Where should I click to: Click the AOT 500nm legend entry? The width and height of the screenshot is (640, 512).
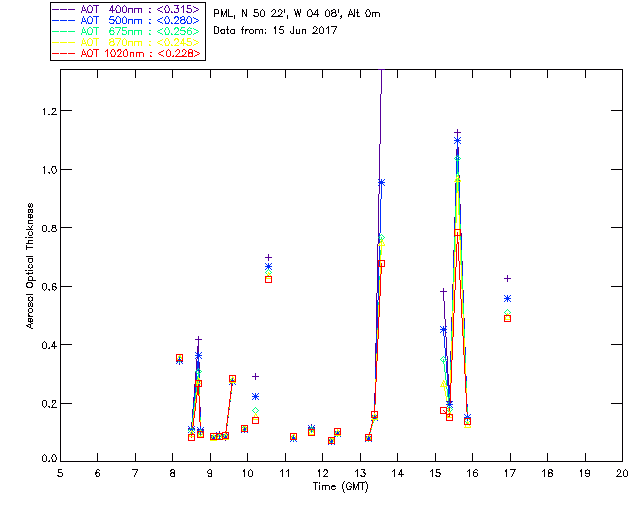[127, 20]
